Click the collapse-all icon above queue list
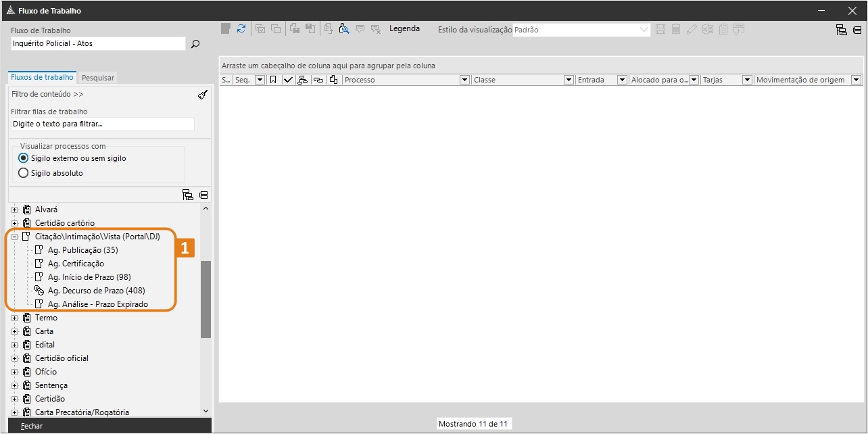The width and height of the screenshot is (868, 434). [x=203, y=195]
